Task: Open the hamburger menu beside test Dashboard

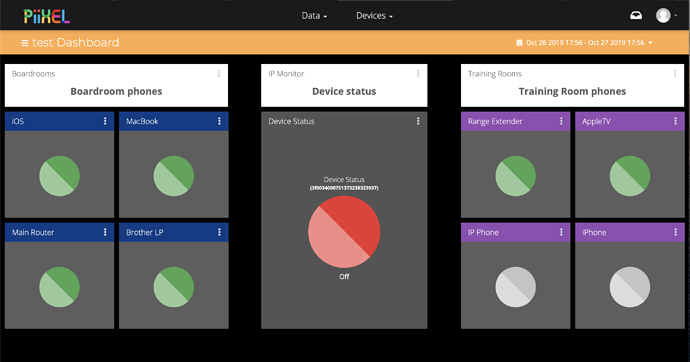Action: [25, 43]
